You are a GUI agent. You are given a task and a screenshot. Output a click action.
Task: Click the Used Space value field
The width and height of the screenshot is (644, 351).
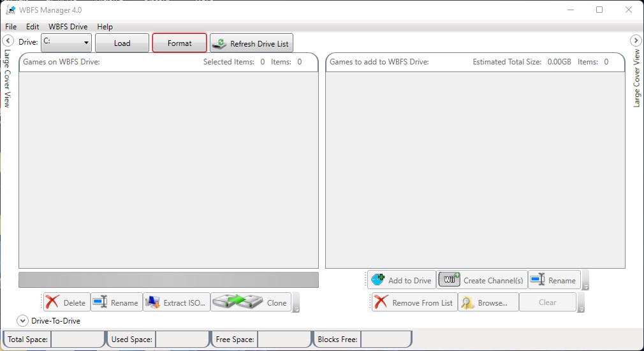click(x=182, y=339)
